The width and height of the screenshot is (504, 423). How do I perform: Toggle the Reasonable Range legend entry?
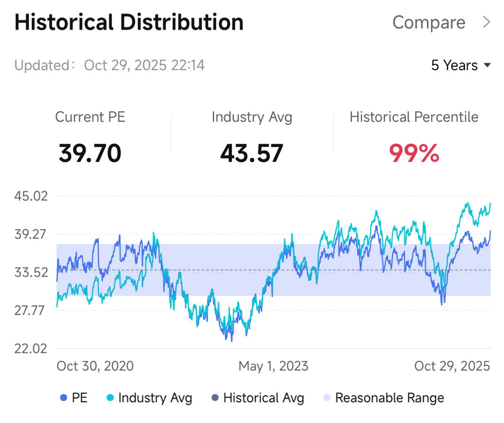pos(384,398)
